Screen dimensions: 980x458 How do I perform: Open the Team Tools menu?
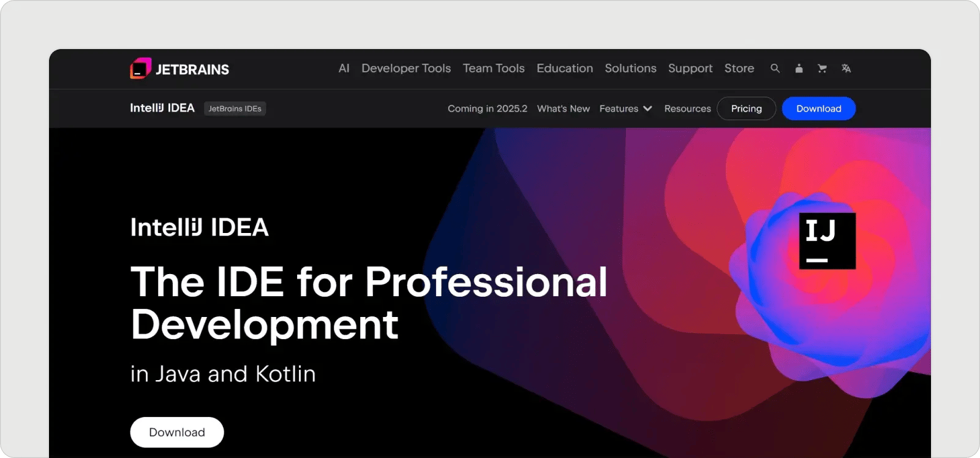coord(494,69)
